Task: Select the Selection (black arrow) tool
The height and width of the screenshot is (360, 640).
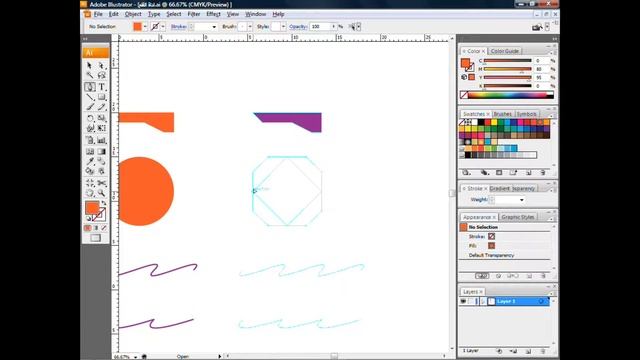Action: 90,66
